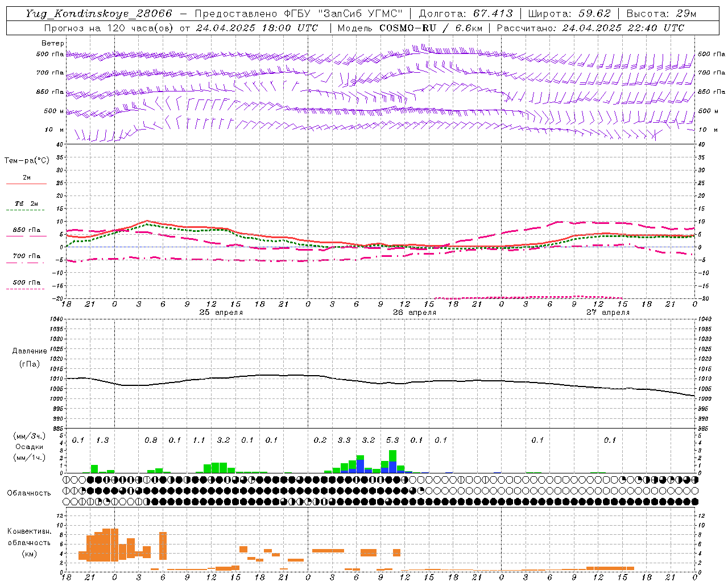The image size is (728, 582).
Task: Click the 0.2 precipitation total value
Action: pyautogui.click(x=320, y=440)
